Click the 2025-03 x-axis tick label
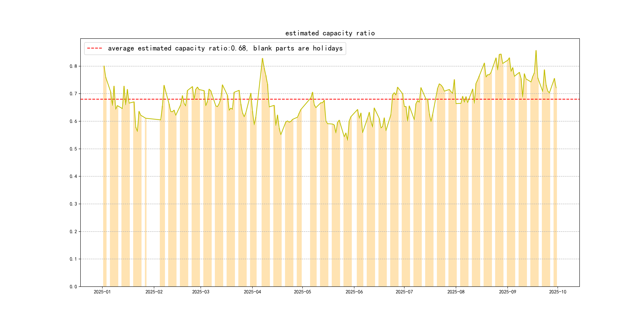 pos(201,292)
